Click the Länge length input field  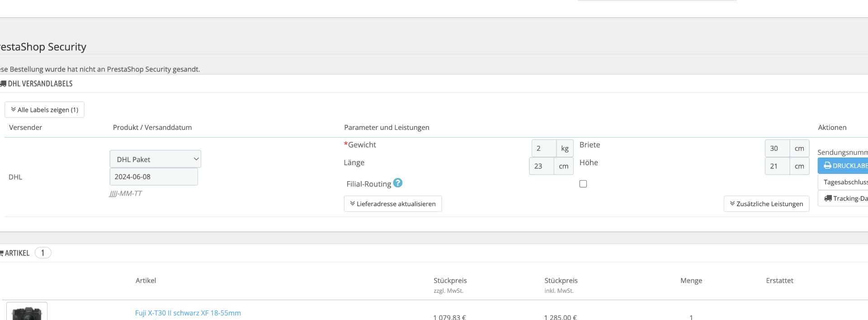click(x=541, y=166)
